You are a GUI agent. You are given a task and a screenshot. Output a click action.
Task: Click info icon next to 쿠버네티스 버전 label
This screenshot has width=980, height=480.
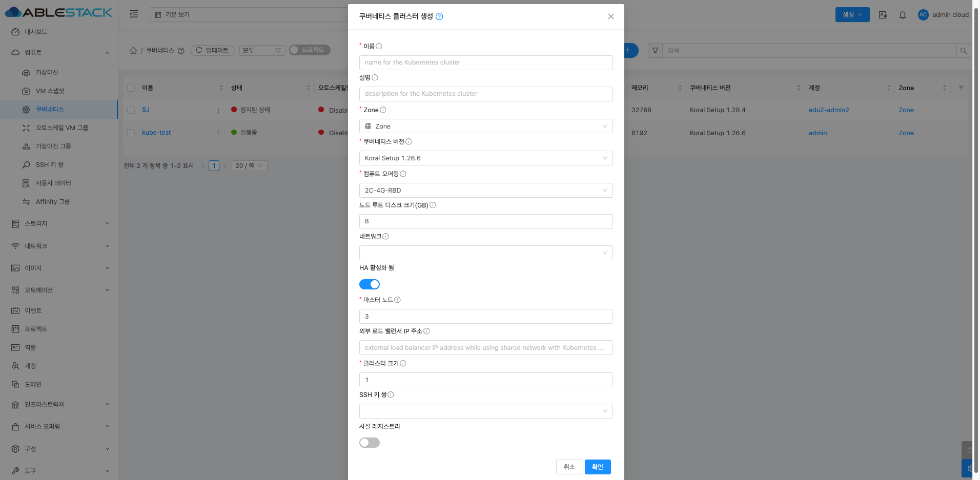tap(409, 141)
